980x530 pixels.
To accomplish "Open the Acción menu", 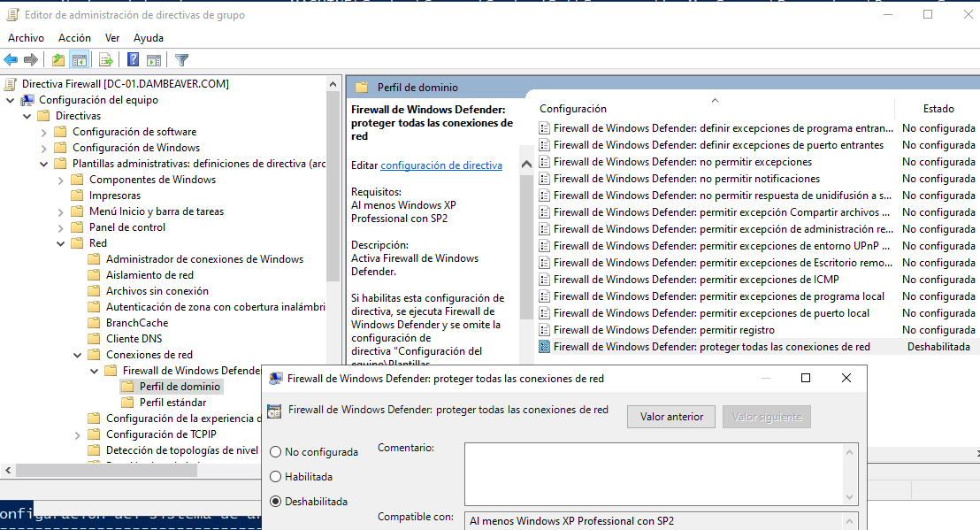I will (x=74, y=38).
